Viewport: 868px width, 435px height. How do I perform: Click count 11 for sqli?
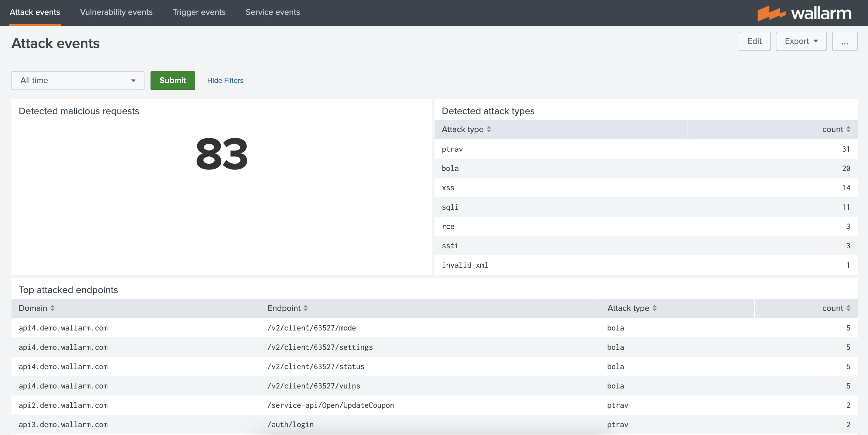[x=846, y=207]
